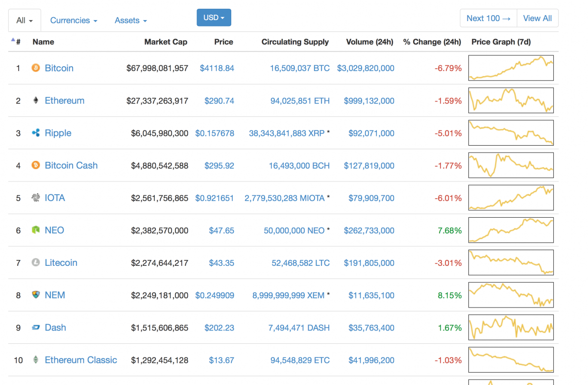Sort by Circulating Supply header
588x385 pixels.
[295, 42]
